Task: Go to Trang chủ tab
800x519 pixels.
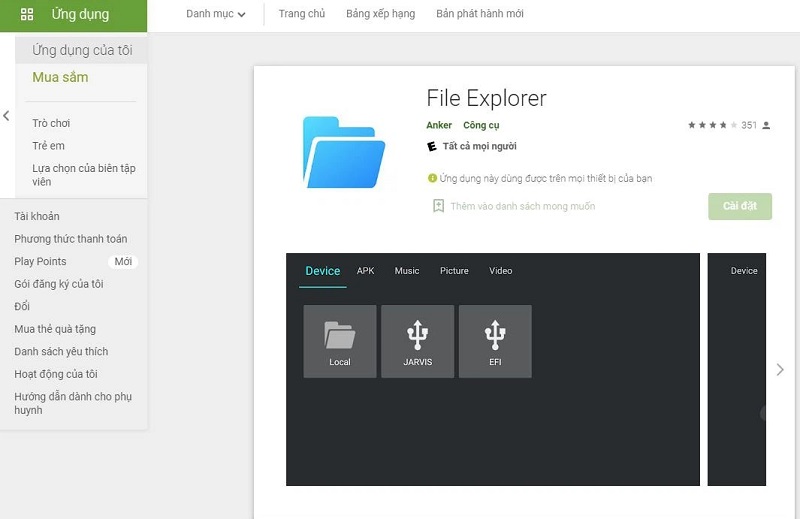Action: pyautogui.click(x=302, y=14)
